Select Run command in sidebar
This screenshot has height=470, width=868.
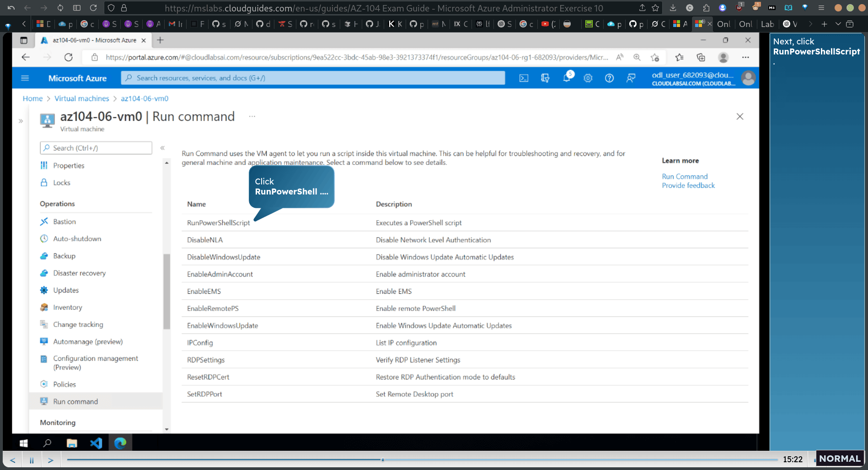(x=96, y=401)
